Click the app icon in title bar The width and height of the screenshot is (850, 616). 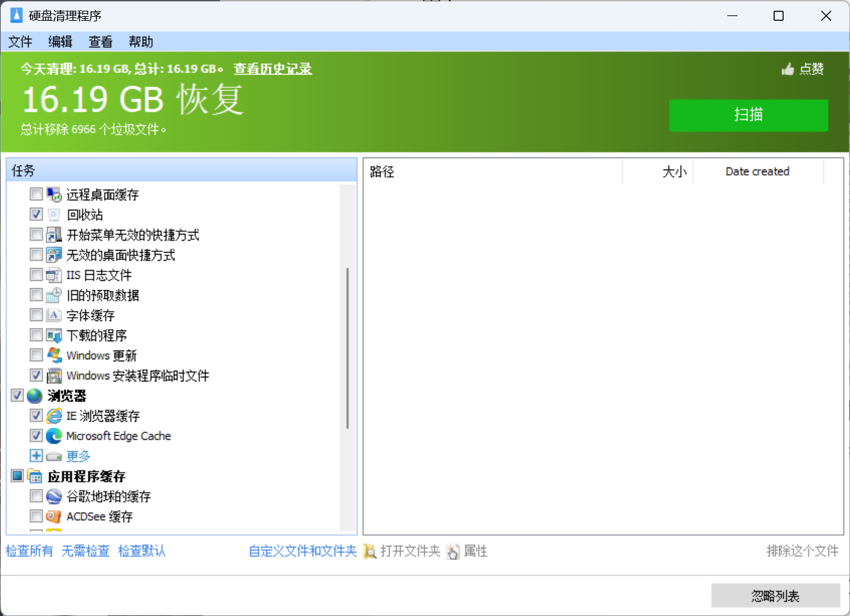pyautogui.click(x=17, y=15)
